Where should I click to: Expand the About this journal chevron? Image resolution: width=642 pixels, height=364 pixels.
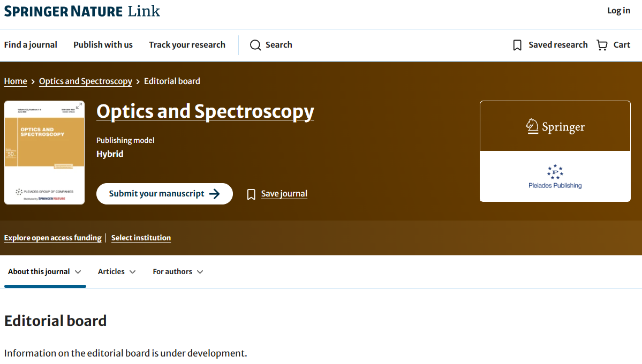pos(78,272)
